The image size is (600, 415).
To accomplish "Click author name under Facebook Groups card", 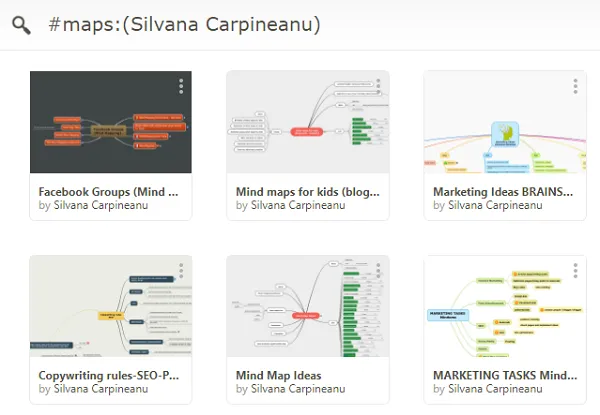I will [x=101, y=205].
